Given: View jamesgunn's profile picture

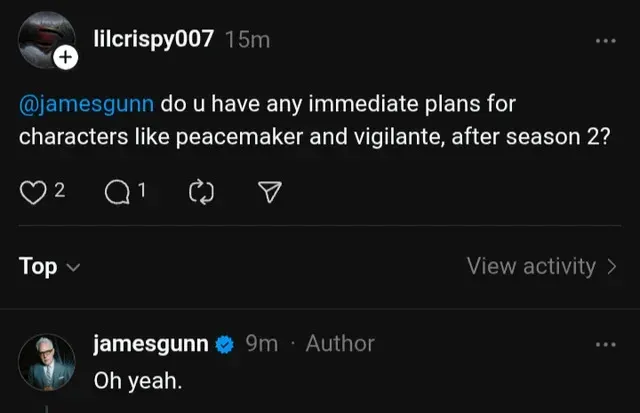Looking at the screenshot, I should (47, 361).
